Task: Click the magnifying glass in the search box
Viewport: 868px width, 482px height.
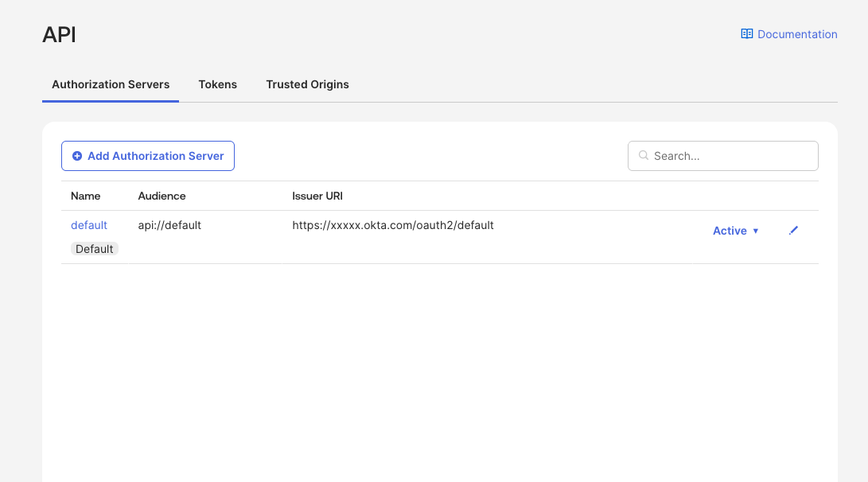Action: click(643, 155)
